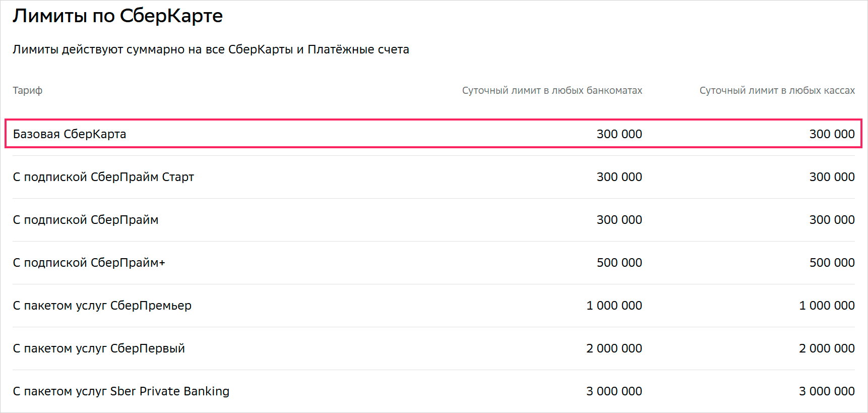Viewport: 868px width, 413px height.
Task: Click the 'Базовая СберКарта' tariff row
Action: pyautogui.click(x=433, y=134)
